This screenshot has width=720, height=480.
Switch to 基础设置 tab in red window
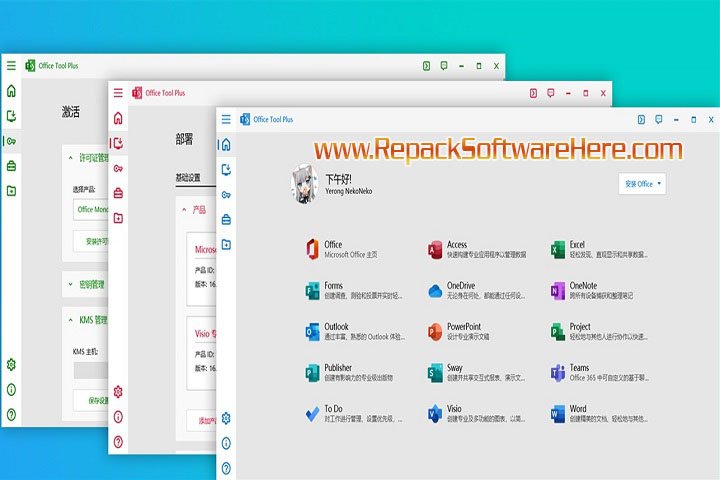coord(188,178)
